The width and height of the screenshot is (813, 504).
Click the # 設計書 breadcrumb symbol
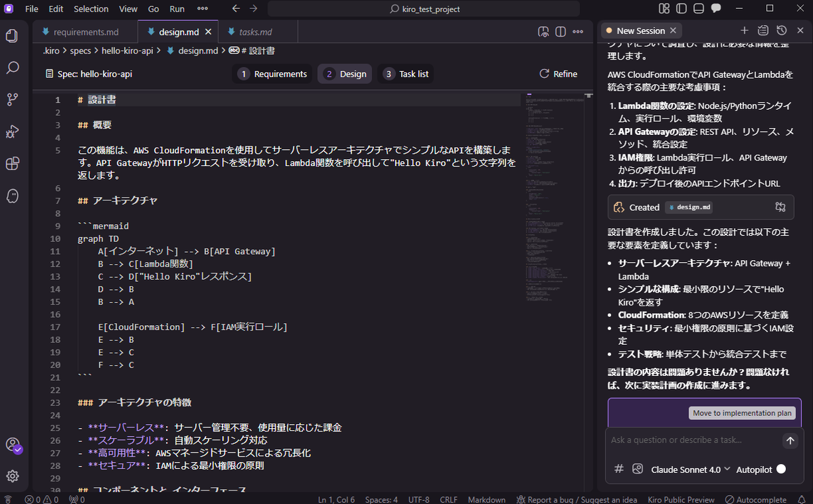click(x=252, y=51)
